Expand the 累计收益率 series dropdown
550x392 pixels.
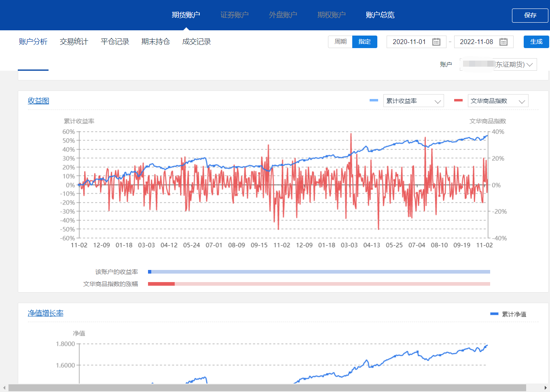click(413, 101)
